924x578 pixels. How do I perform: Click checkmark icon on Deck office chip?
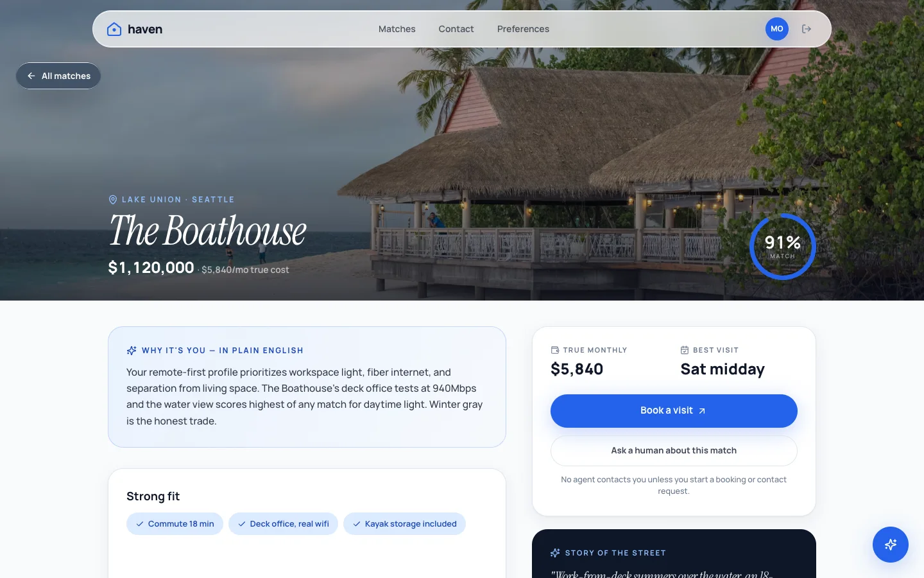click(242, 524)
